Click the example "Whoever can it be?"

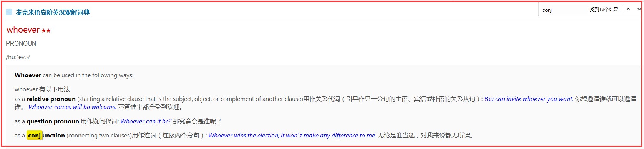[146, 121]
